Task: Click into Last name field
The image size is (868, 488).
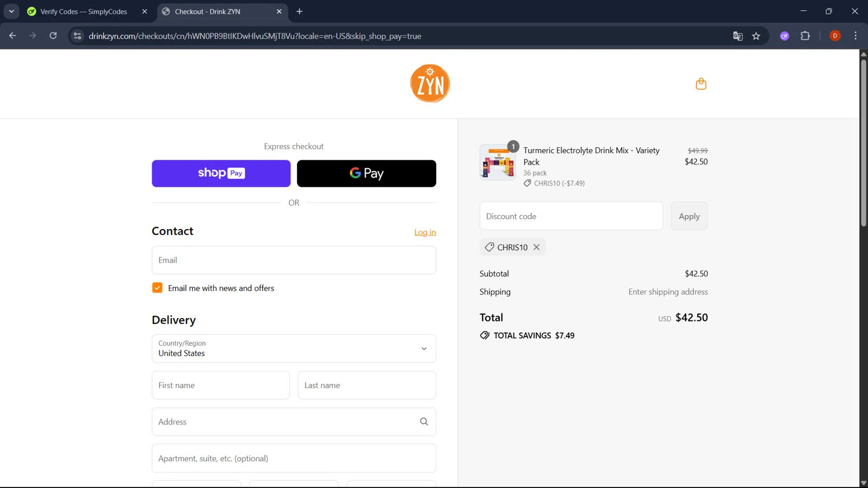Action: click(x=367, y=385)
